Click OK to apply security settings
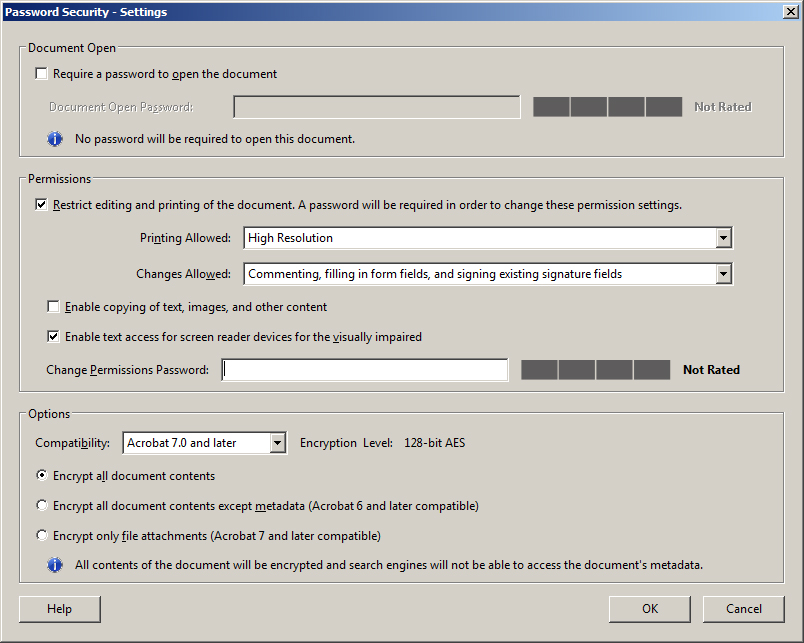 click(x=649, y=609)
